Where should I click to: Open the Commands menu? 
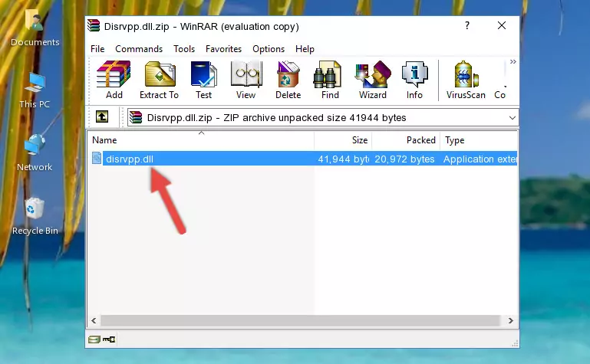coord(139,49)
